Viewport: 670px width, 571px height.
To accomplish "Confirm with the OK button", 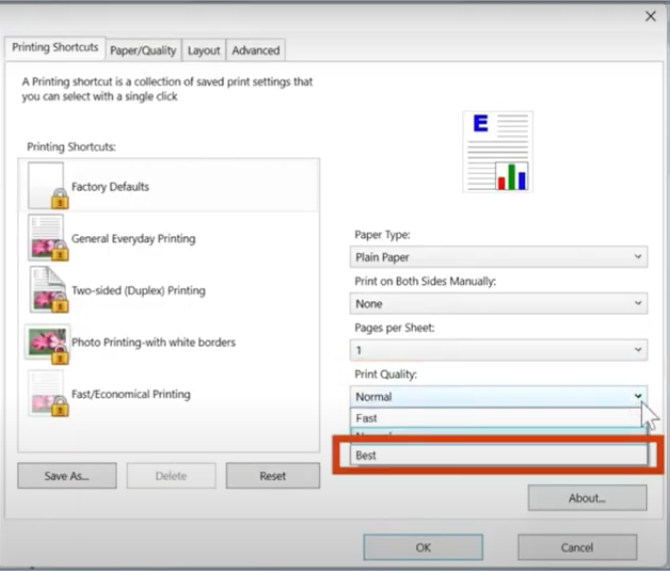I will click(423, 547).
